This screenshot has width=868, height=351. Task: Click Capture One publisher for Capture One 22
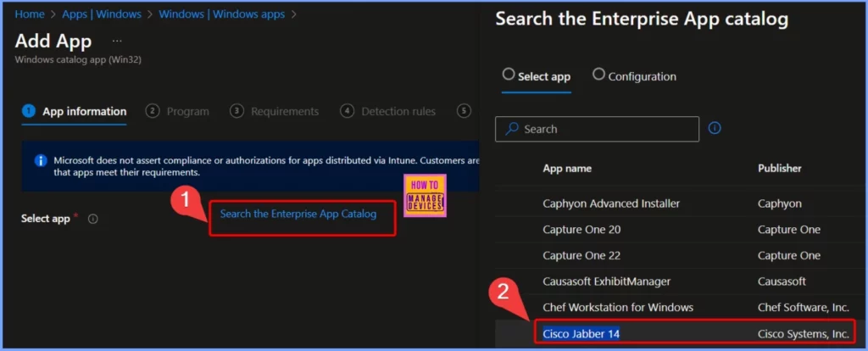tap(789, 255)
